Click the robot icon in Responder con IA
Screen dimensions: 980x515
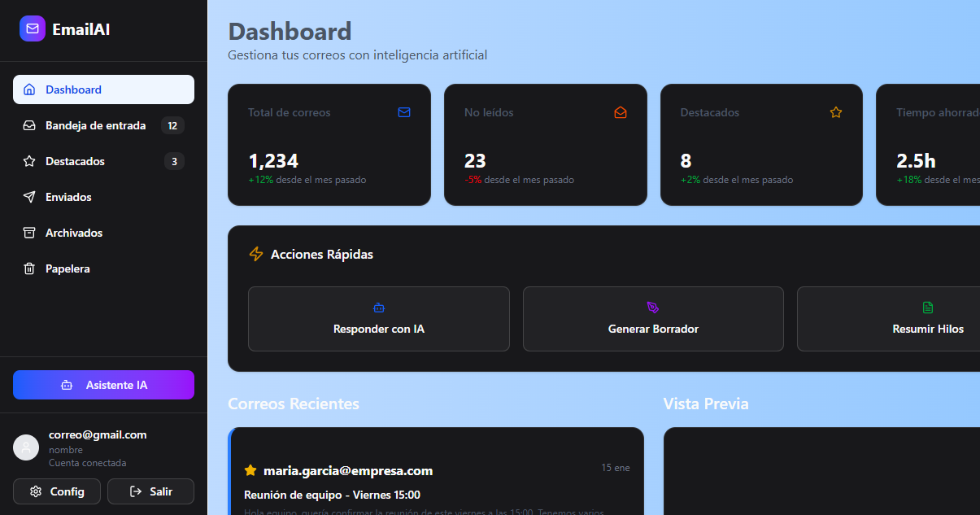(x=379, y=308)
